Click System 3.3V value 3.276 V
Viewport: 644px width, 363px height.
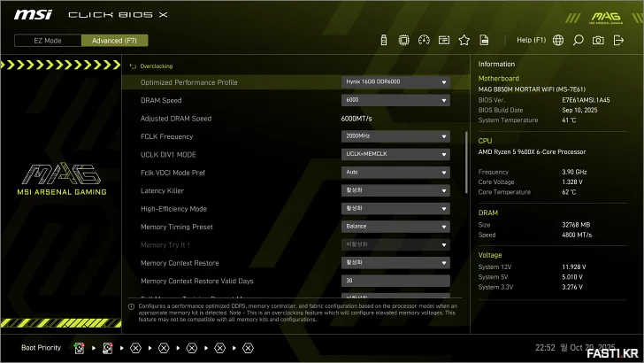(572, 287)
